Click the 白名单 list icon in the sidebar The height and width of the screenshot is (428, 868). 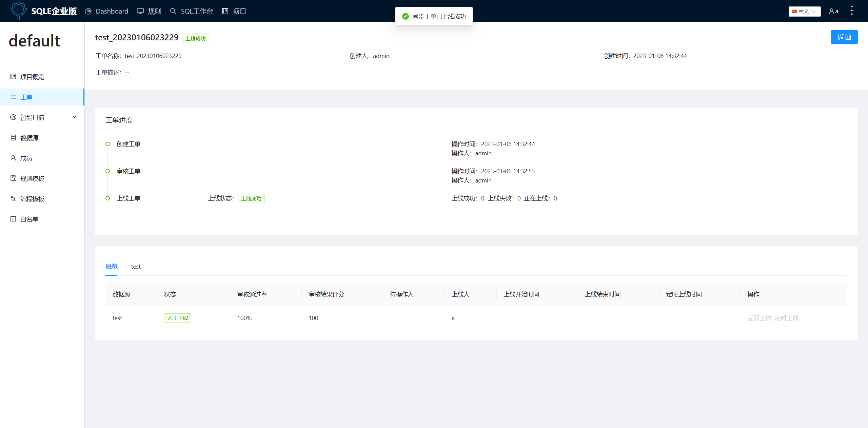[x=13, y=219]
